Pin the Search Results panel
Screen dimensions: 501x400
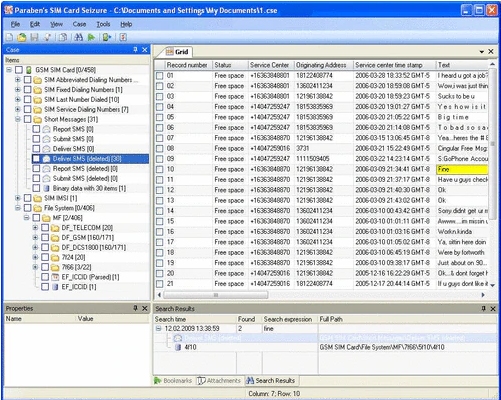pos(483,309)
